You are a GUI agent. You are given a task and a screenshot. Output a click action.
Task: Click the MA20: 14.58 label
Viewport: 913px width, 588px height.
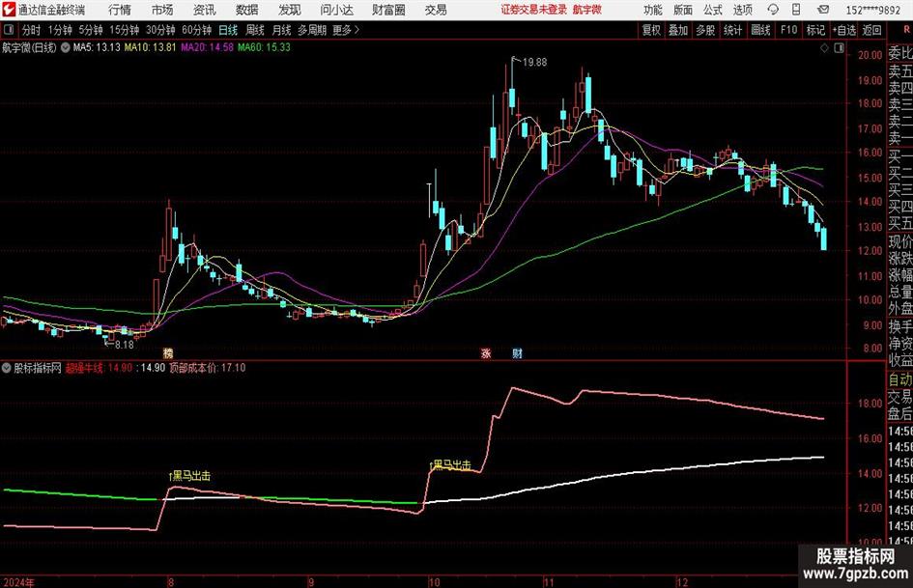[208, 47]
